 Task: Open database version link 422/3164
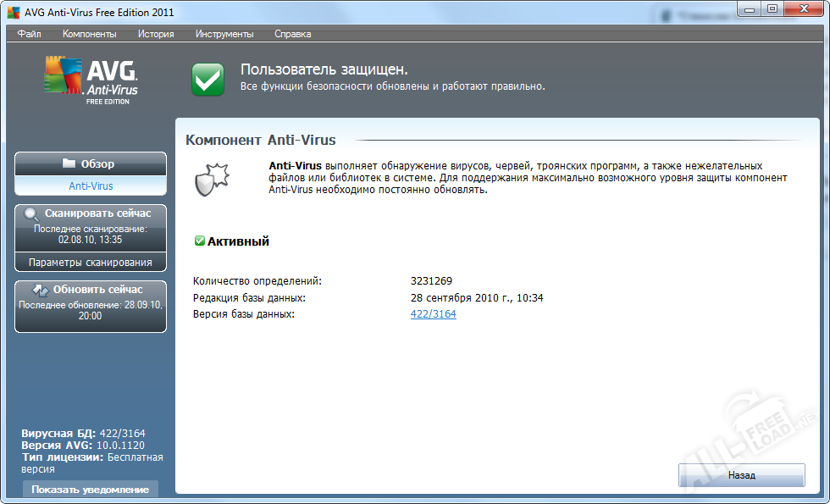point(433,314)
